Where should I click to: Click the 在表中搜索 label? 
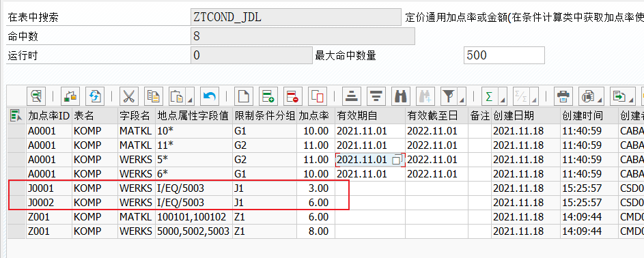[33, 18]
